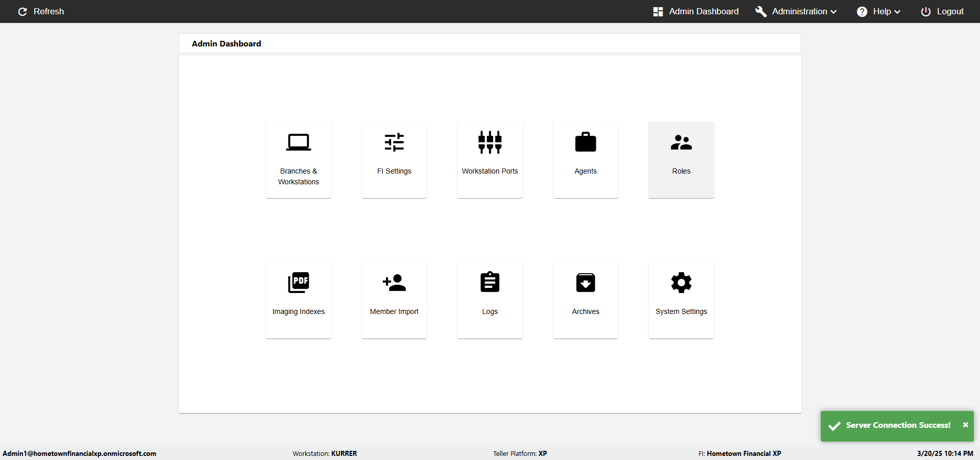Viewport: 980px width, 460px height.
Task: Click the Workstation Ports label
Action: point(490,171)
